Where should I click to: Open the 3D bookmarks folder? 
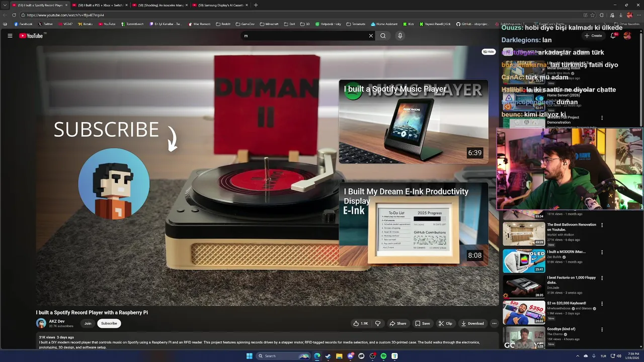point(305,24)
